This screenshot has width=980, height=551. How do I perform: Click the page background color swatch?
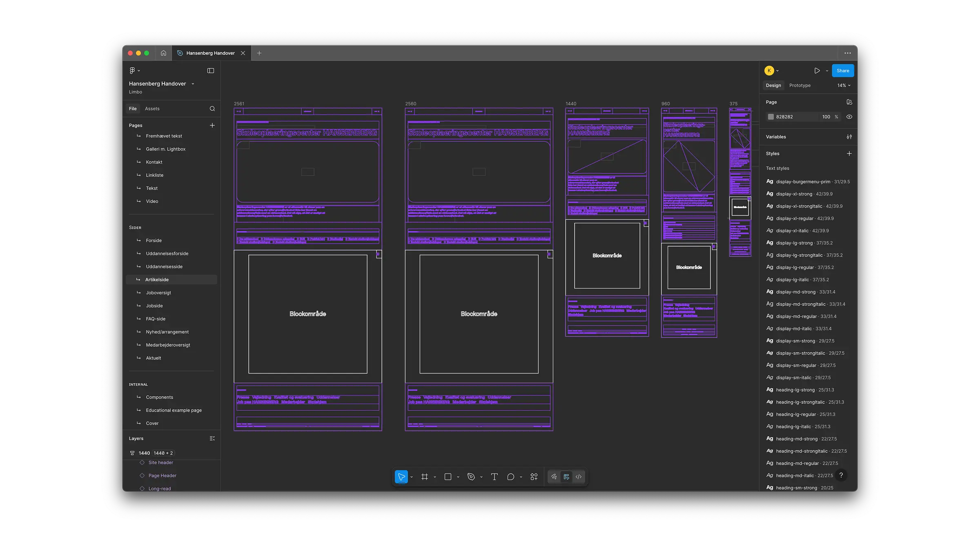[771, 117]
